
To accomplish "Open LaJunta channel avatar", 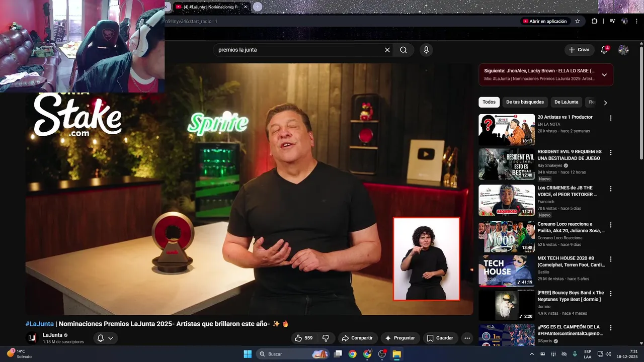I will (32, 338).
